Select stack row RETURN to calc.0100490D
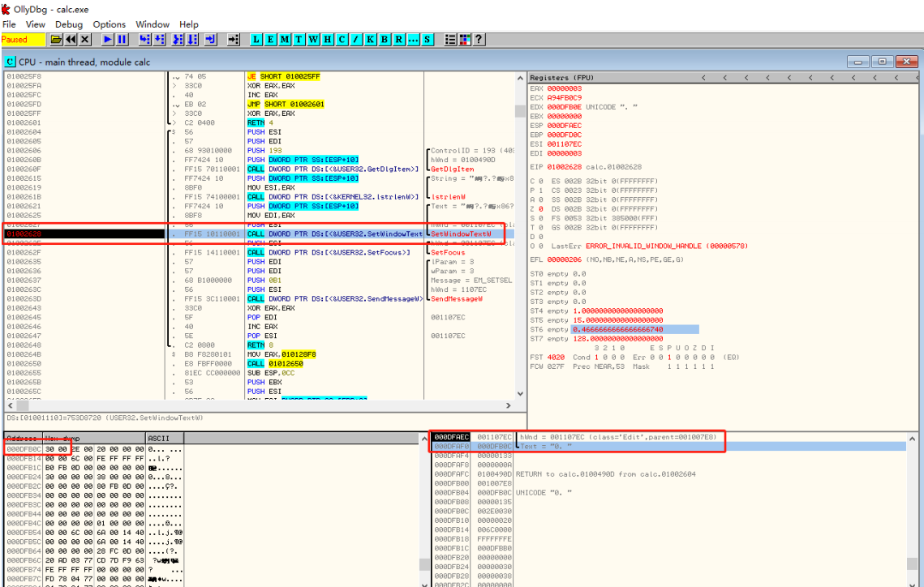 click(x=668, y=474)
